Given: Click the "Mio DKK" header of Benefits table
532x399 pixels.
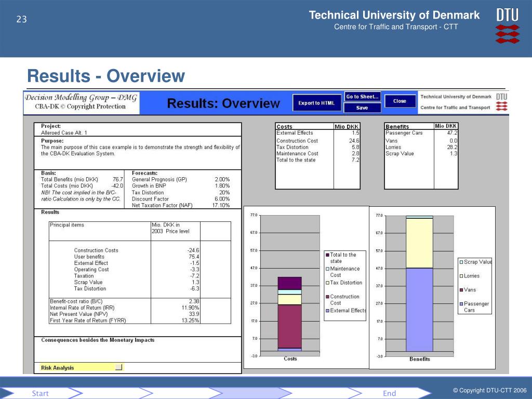Looking at the screenshot, I should (x=446, y=126).
